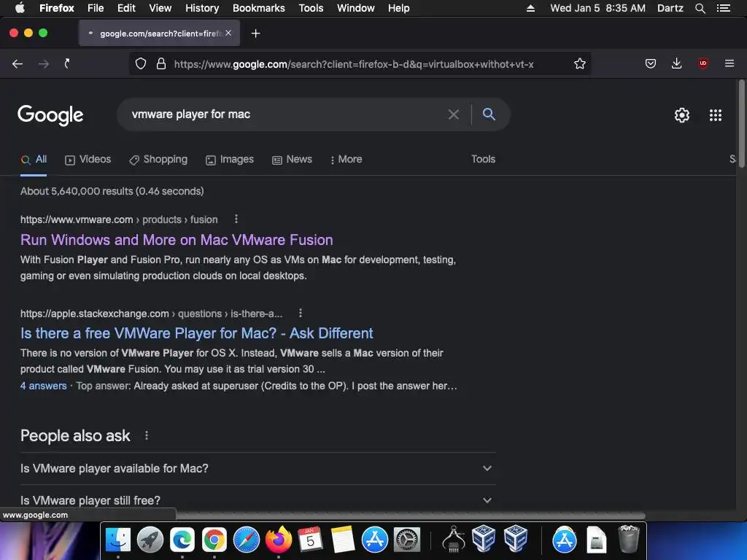Reload the current page

pos(67,64)
